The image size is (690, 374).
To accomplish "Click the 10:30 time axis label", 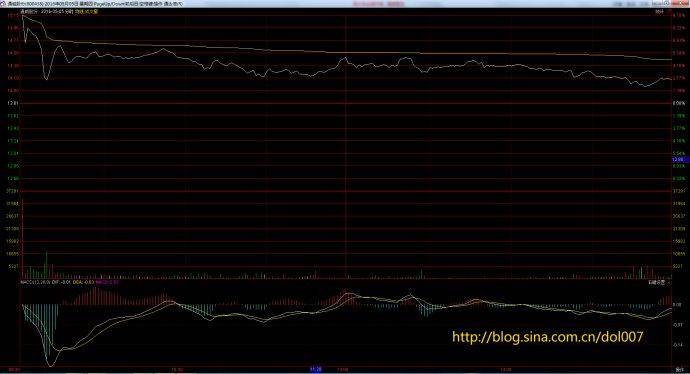I will [x=177, y=369].
